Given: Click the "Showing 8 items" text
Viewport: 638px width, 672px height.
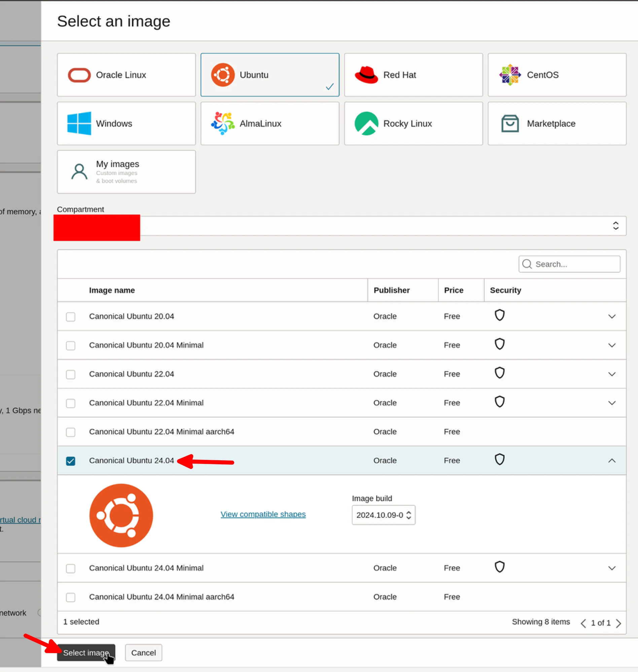Looking at the screenshot, I should pos(541,621).
